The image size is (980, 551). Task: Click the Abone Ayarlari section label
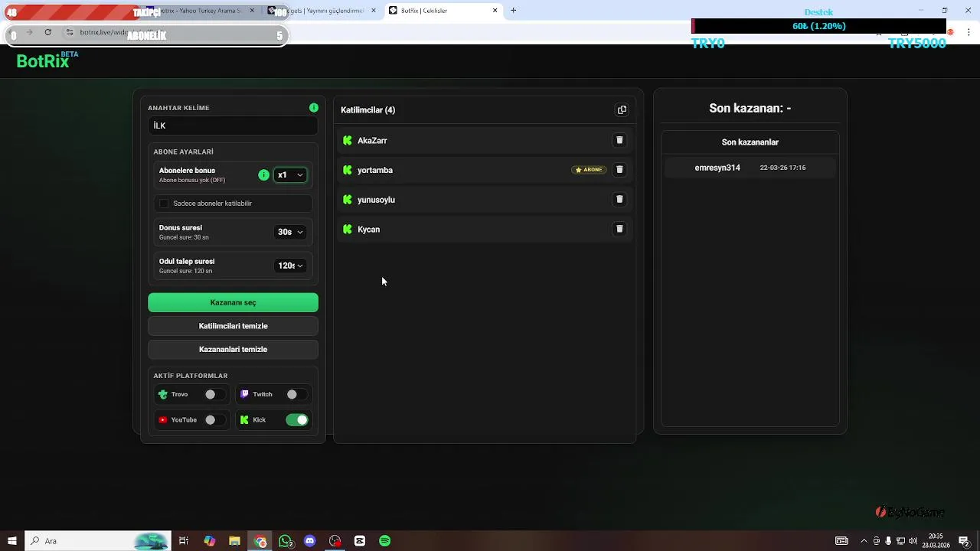tap(183, 152)
